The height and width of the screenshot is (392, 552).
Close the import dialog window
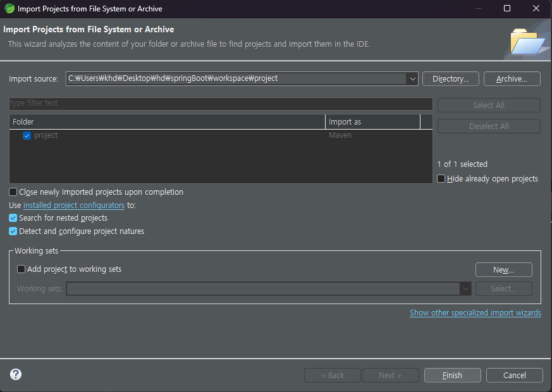click(536, 8)
